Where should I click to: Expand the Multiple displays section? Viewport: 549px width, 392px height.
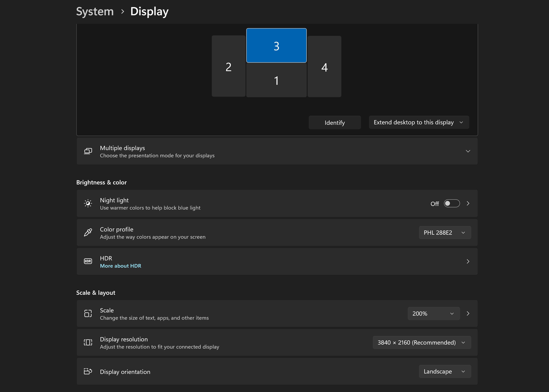[468, 151]
